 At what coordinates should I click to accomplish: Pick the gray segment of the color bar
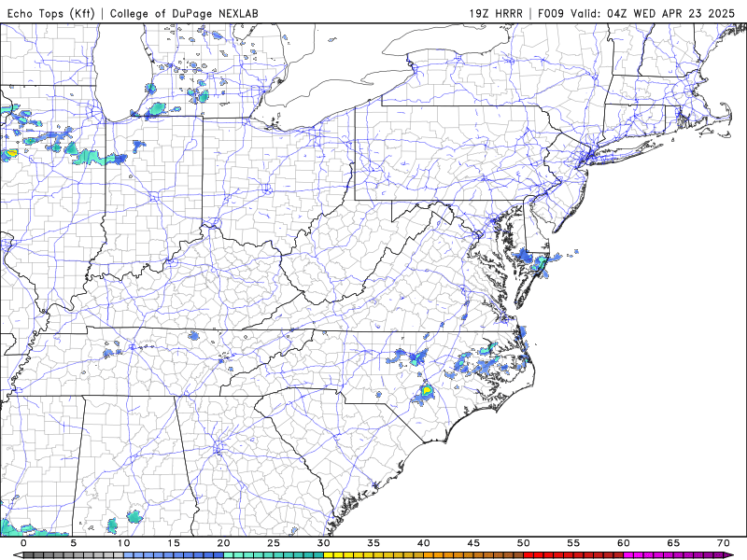[x=74, y=555]
